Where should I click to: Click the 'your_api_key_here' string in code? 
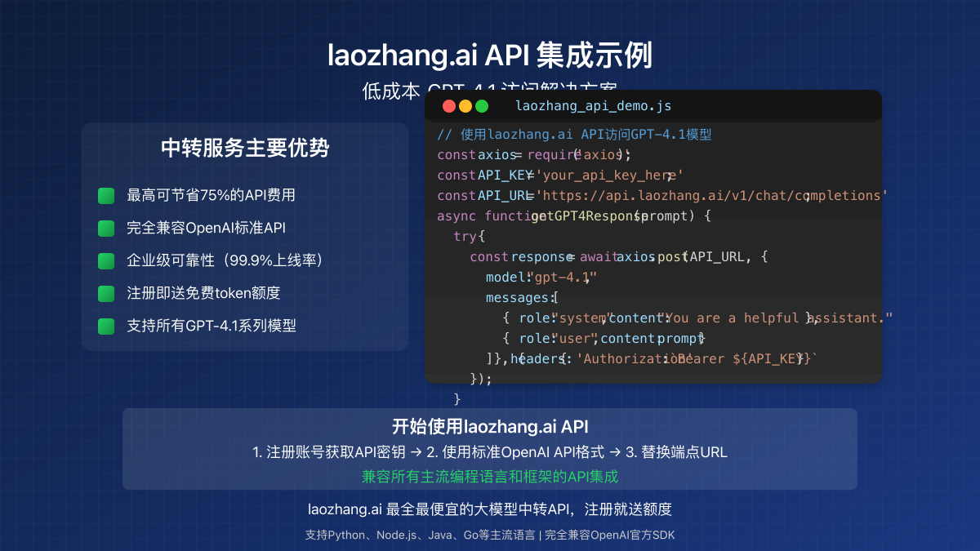(609, 176)
